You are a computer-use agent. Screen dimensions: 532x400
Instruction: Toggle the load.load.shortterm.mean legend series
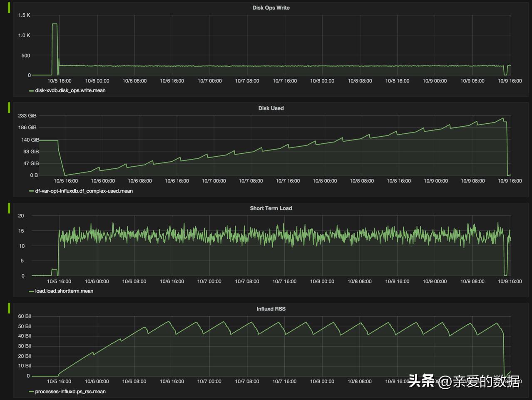point(64,291)
